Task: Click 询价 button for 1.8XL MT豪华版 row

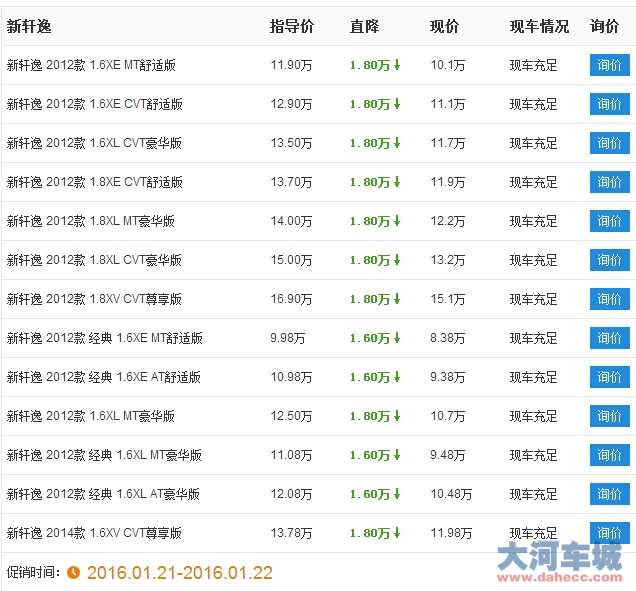Action: tap(609, 221)
